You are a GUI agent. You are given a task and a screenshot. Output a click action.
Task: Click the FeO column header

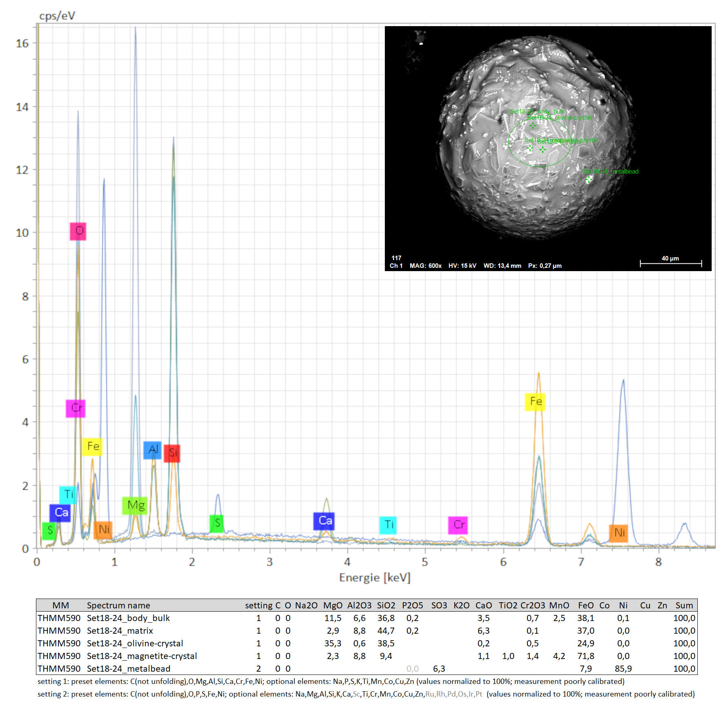tap(585, 605)
